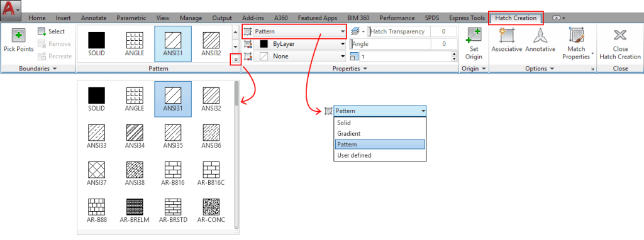Choose Gradient in hatch type list

tap(380, 133)
